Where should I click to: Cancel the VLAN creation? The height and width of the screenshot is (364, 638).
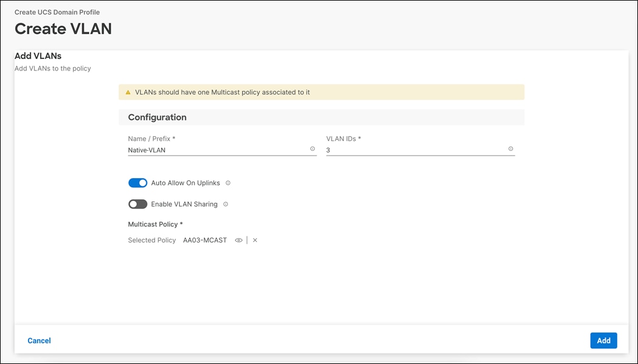click(x=39, y=340)
